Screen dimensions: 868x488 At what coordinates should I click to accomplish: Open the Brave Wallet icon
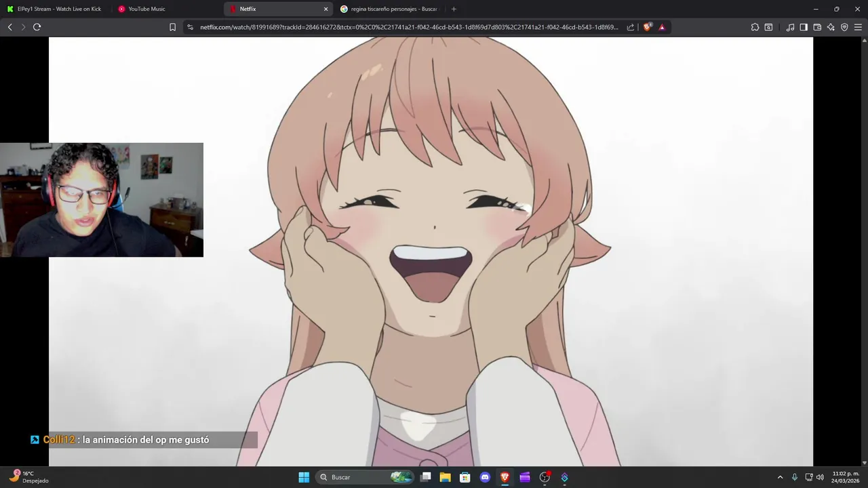(817, 27)
